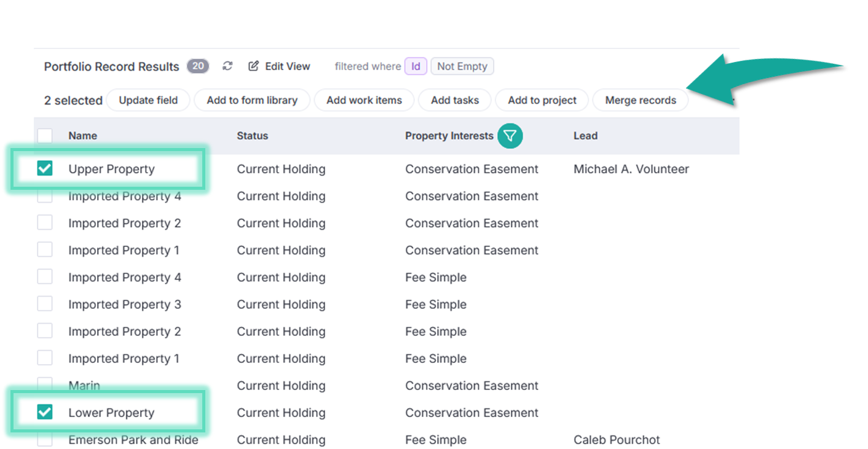This screenshot has height=449, width=868.
Task: Toggle the select-all header checkbox
Action: point(45,136)
